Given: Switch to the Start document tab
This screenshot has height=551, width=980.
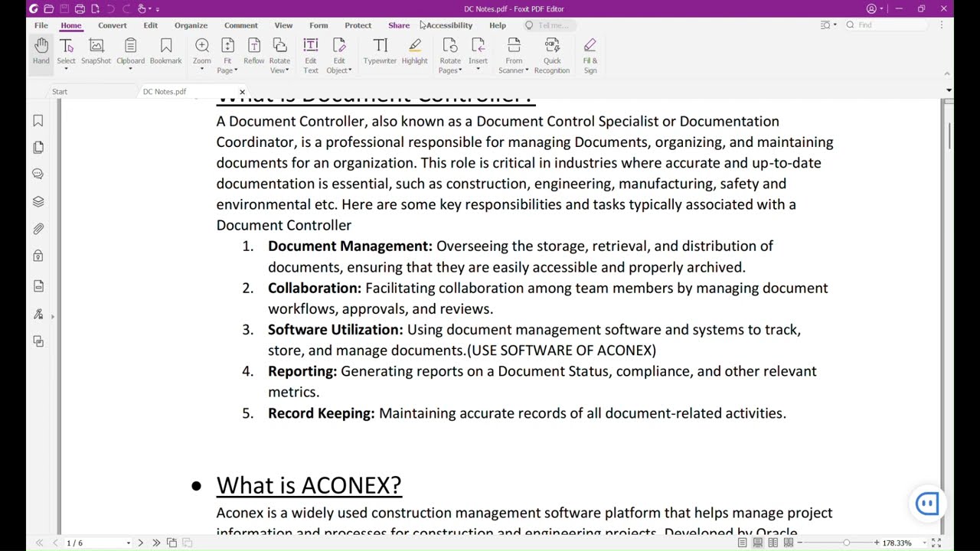Looking at the screenshot, I should (x=60, y=91).
